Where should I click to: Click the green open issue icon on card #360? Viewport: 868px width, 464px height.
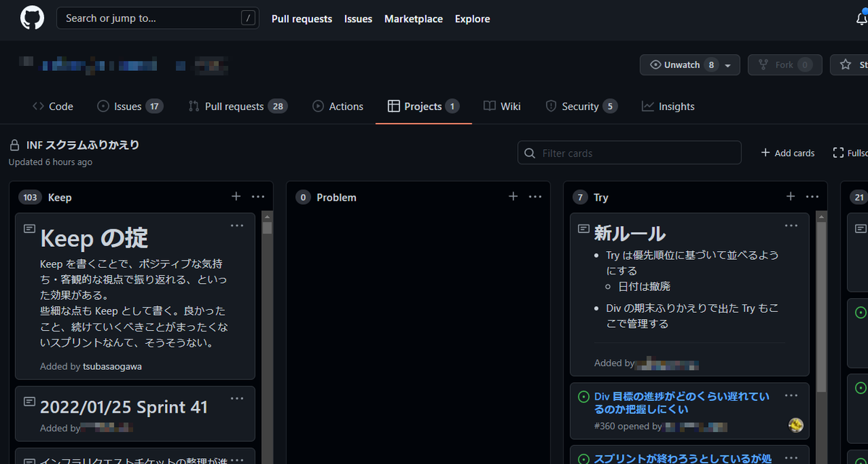point(583,395)
